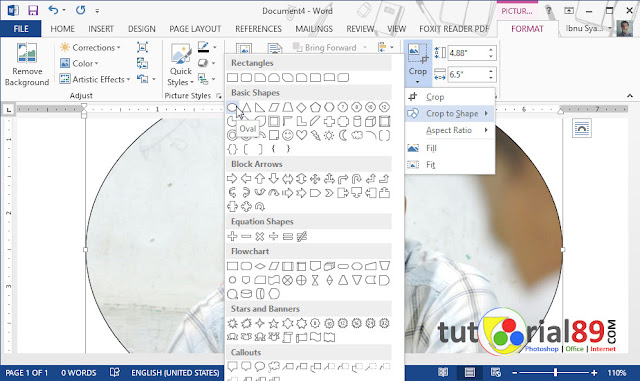Viewport: 640px width, 381px height.
Task: Choose the Oval shape in Basic Shapes
Action: coord(232,107)
